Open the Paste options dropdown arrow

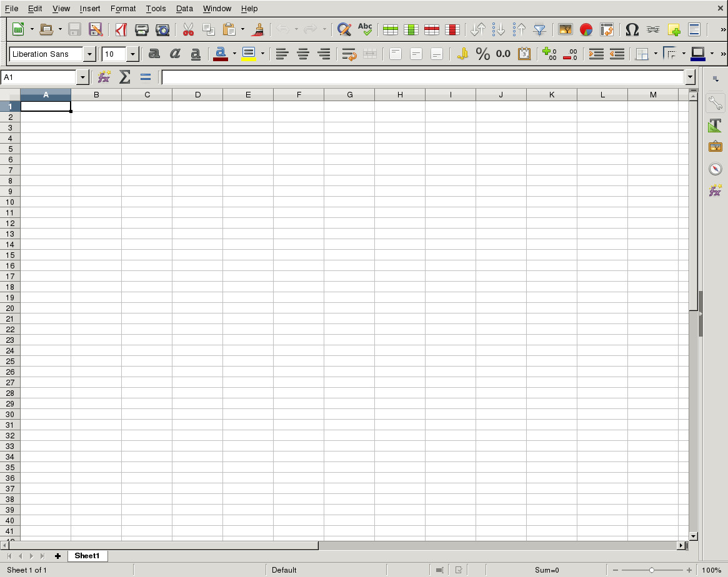242,29
